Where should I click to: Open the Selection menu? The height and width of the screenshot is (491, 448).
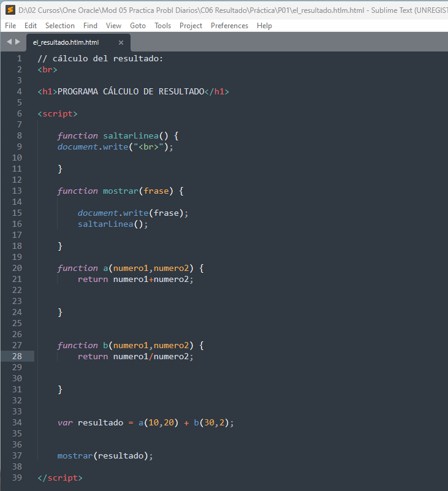60,26
